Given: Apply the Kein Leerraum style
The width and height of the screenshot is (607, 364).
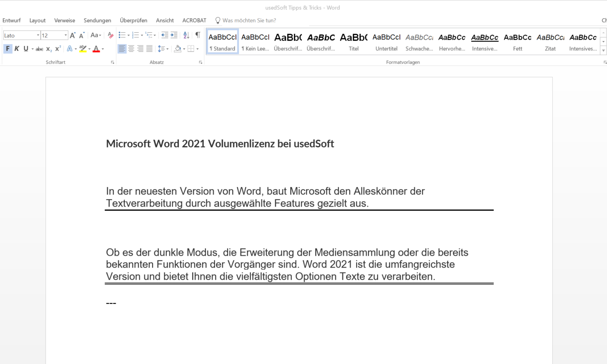Looking at the screenshot, I should 255,42.
